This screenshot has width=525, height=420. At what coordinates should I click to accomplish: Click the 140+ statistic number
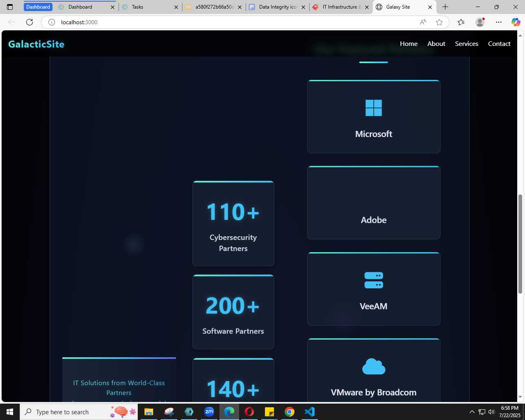pos(233,389)
